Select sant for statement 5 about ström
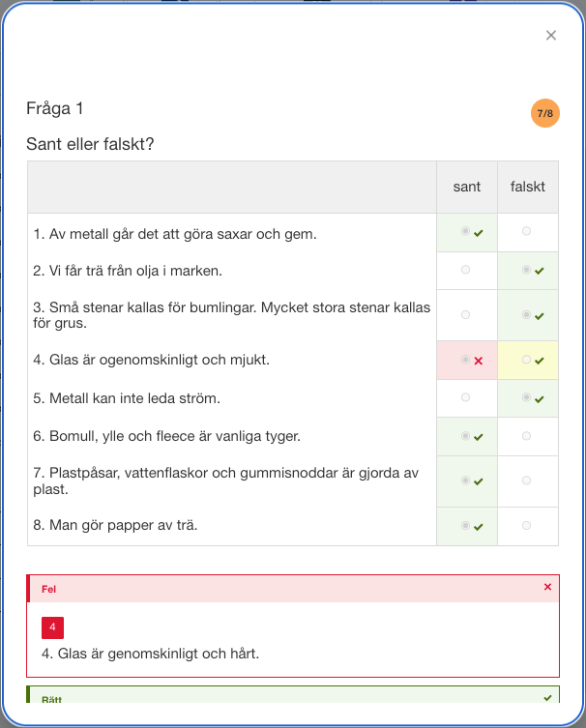Viewport: 586px width, 728px height. point(465,397)
